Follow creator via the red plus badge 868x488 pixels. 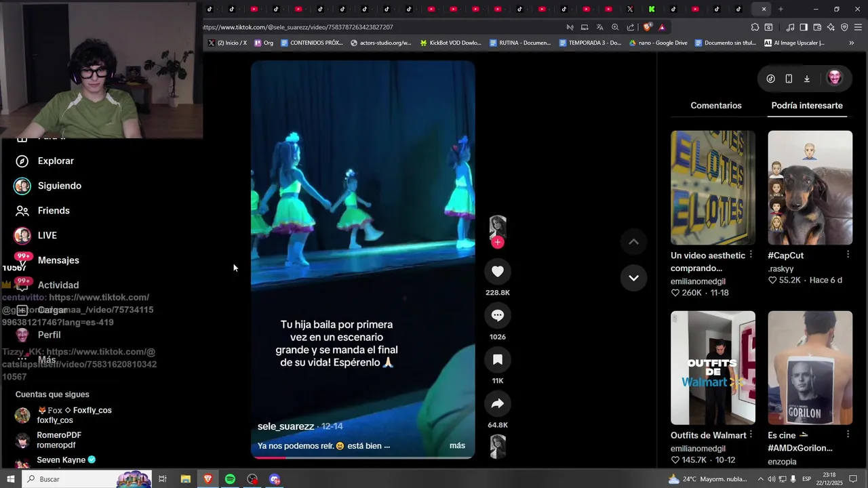click(498, 242)
